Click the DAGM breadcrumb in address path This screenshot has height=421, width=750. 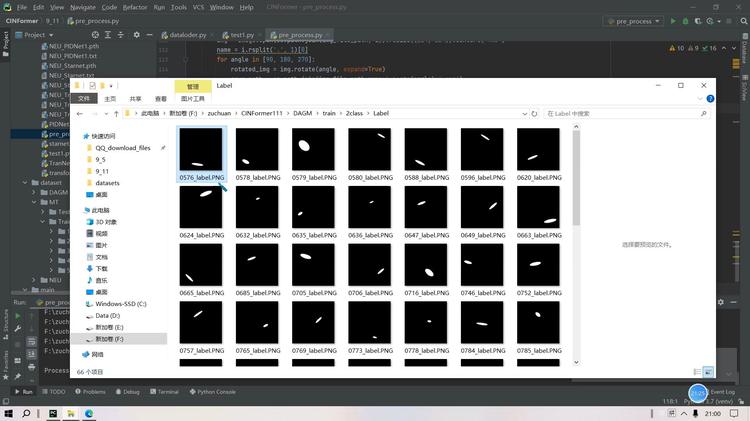click(302, 113)
